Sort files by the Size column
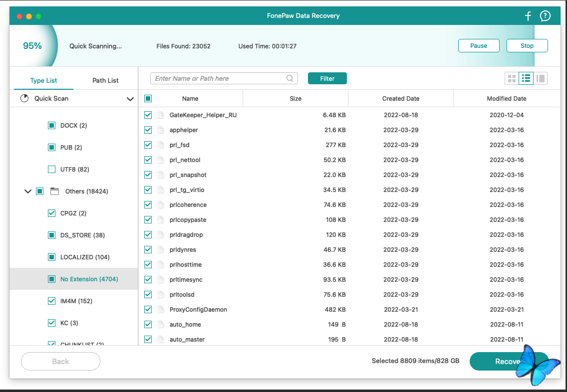This screenshot has height=392, width=567. coord(295,99)
